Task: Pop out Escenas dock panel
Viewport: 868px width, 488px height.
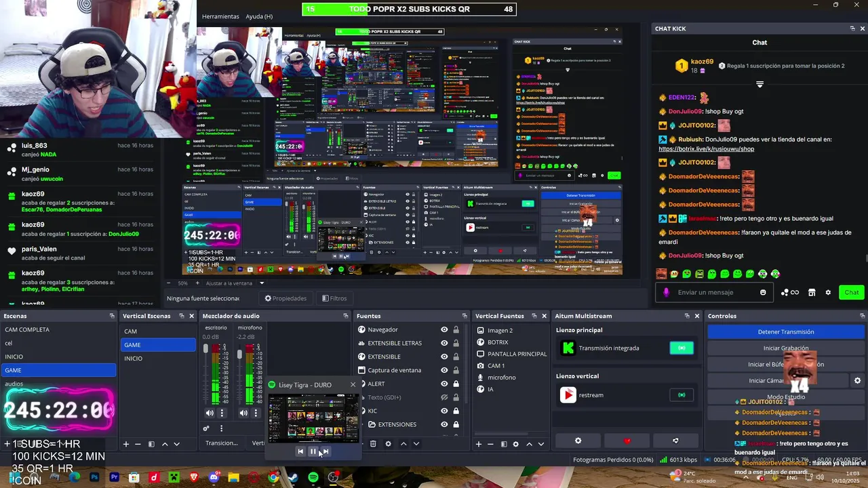Action: click(x=112, y=316)
